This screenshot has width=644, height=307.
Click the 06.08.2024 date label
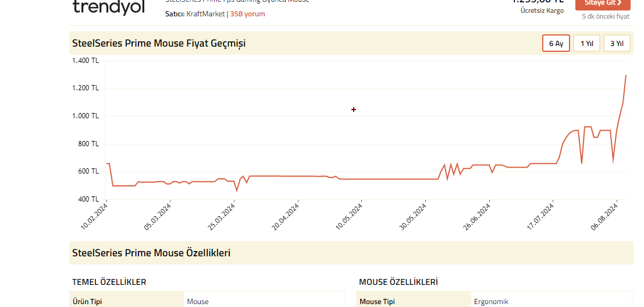pos(604,217)
